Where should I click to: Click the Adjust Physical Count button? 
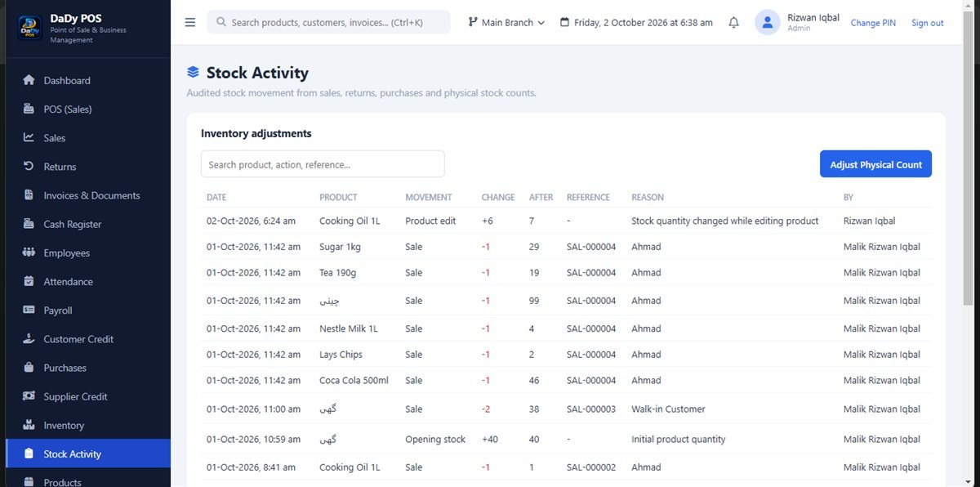click(x=875, y=164)
